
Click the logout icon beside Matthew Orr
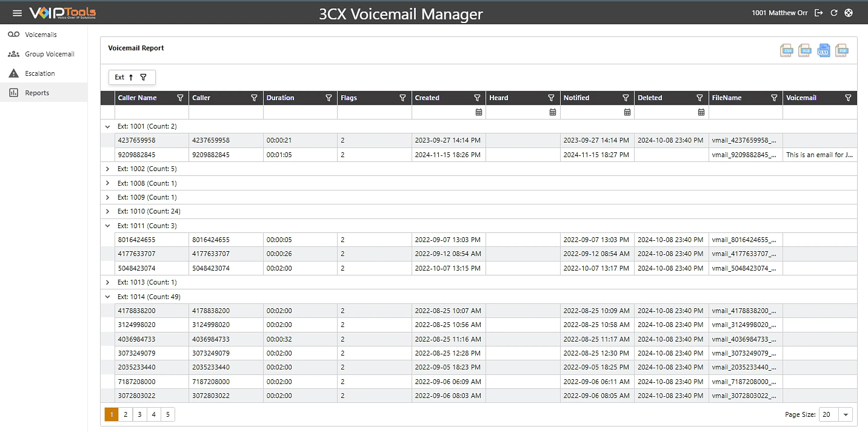click(819, 13)
